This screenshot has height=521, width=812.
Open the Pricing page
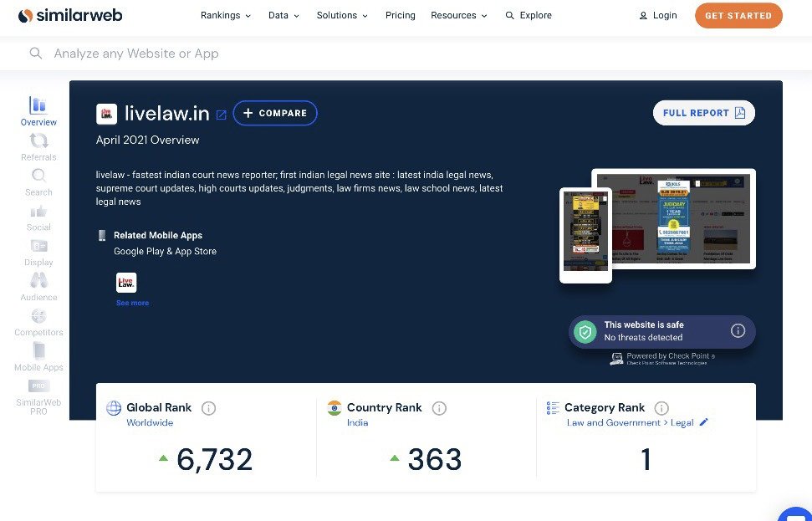pos(400,15)
